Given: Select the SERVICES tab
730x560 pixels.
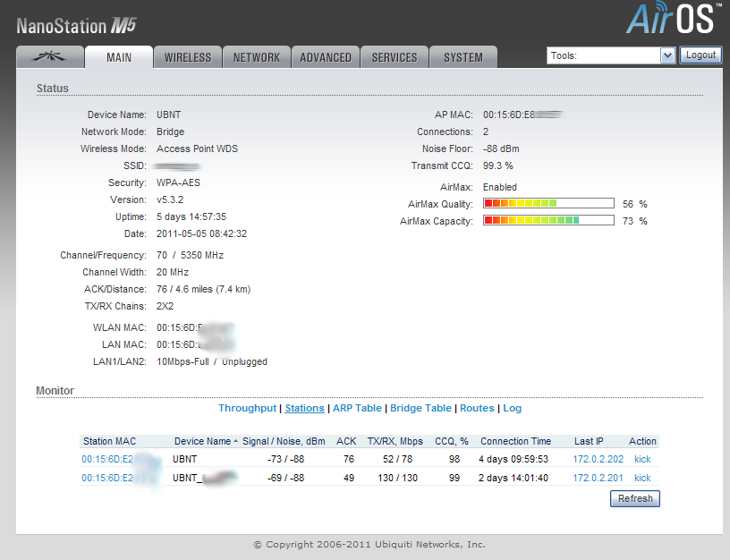Looking at the screenshot, I should tap(395, 57).
